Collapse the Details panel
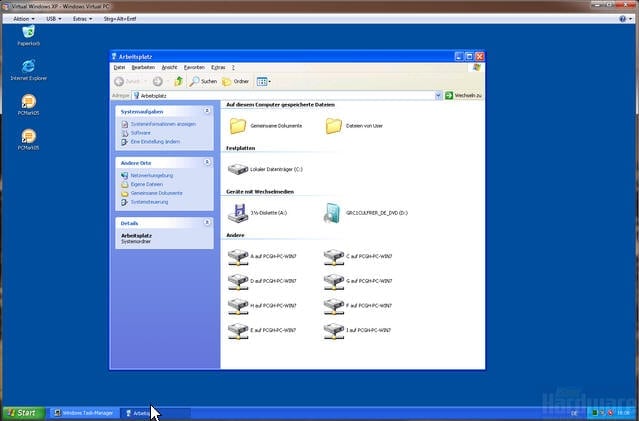This screenshot has width=639, height=421. pos(207,223)
